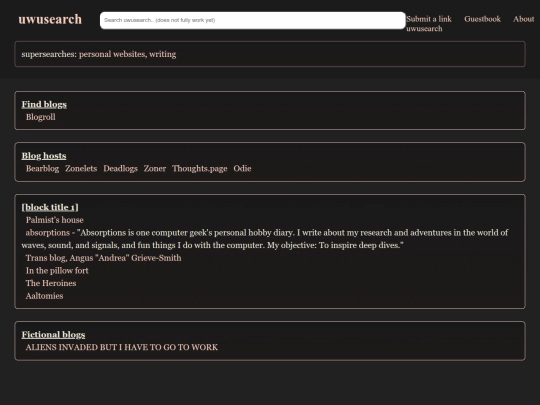
Task: Open the Blog hosts heading link
Action: [x=44, y=156]
